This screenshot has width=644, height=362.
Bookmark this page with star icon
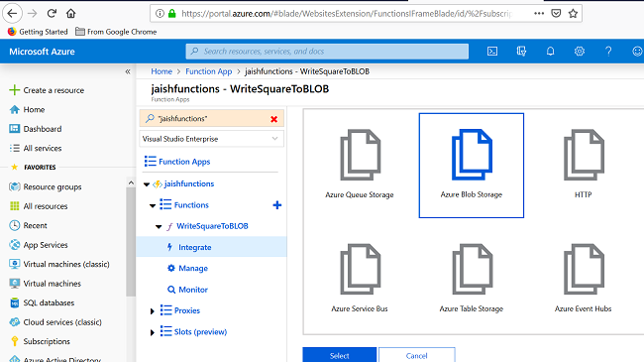(573, 14)
